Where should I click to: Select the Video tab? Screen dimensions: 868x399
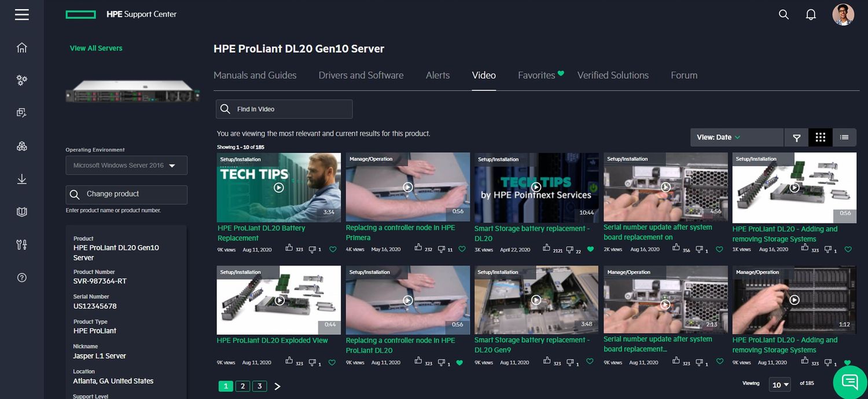coord(484,75)
